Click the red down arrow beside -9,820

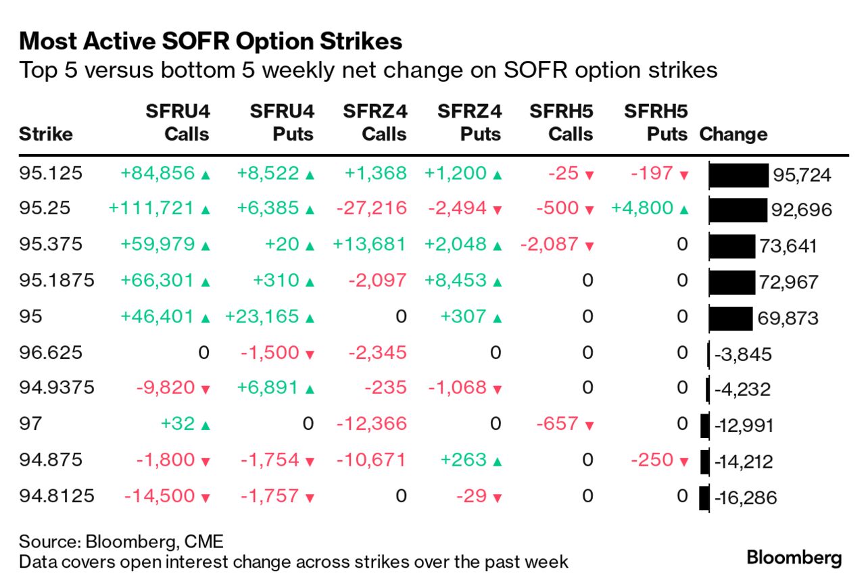click(206, 389)
